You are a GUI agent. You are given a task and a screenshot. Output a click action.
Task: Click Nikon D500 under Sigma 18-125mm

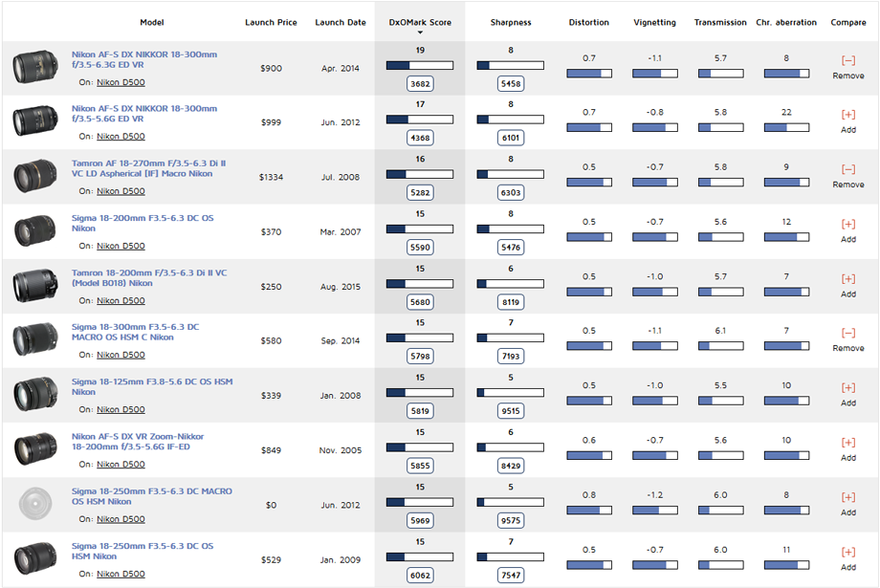pos(121,409)
